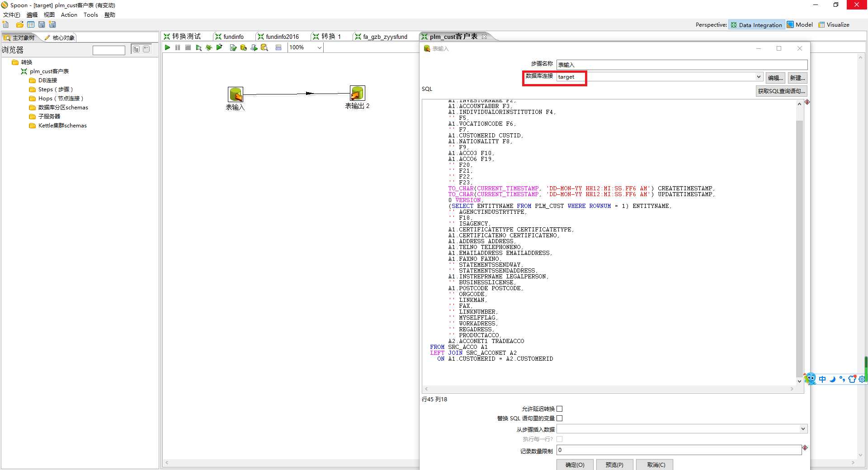Open the 数据库连接 dropdown
The width and height of the screenshot is (868, 470).
point(759,77)
